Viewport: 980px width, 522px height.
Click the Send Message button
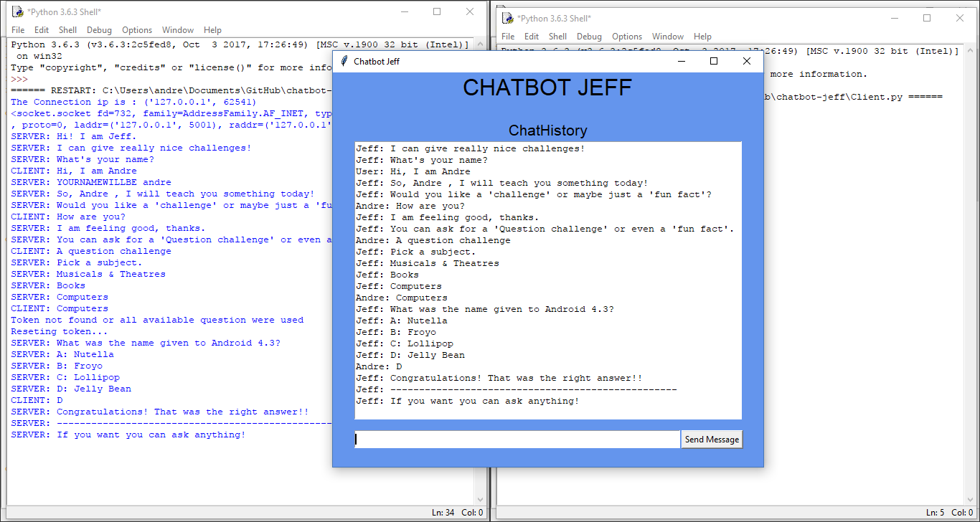click(x=712, y=440)
